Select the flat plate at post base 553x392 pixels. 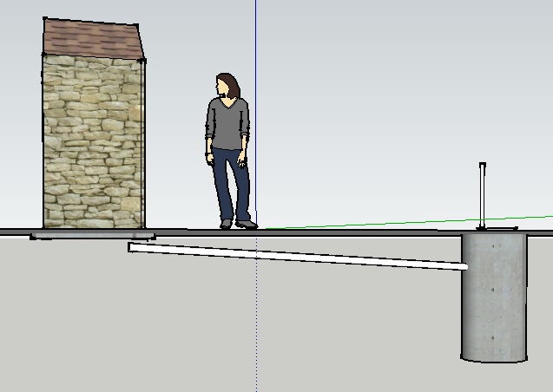(x=497, y=229)
